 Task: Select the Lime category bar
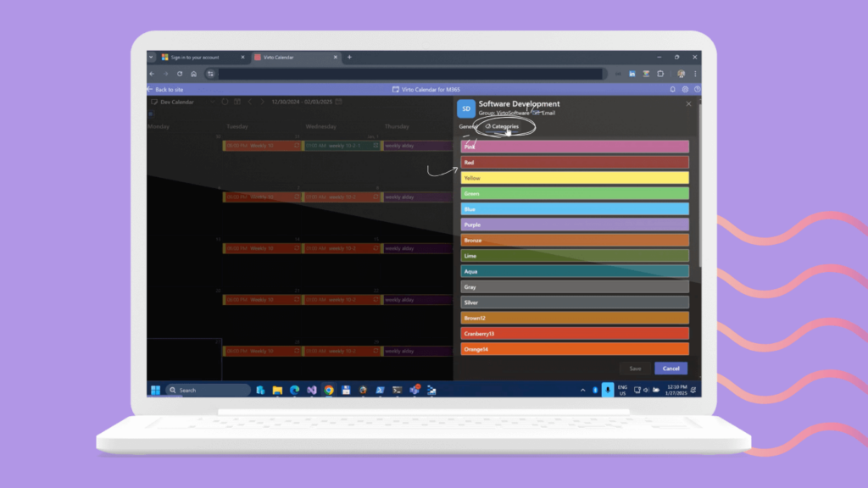(575, 256)
